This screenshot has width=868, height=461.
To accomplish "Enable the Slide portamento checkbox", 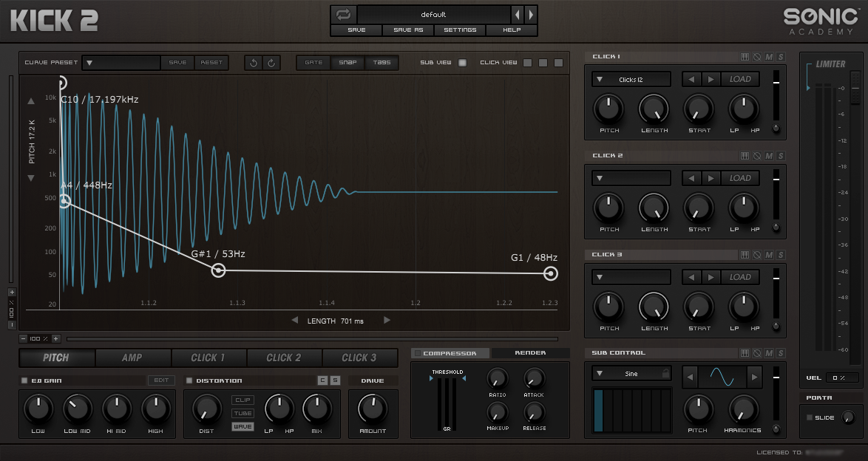I will [x=810, y=417].
